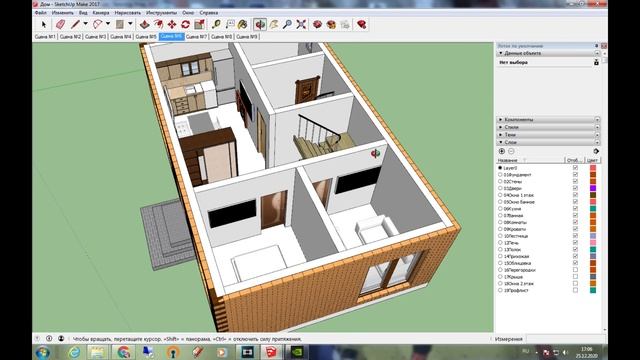Activate the Tape Measure tool
The image size is (640, 360).
(216, 24)
